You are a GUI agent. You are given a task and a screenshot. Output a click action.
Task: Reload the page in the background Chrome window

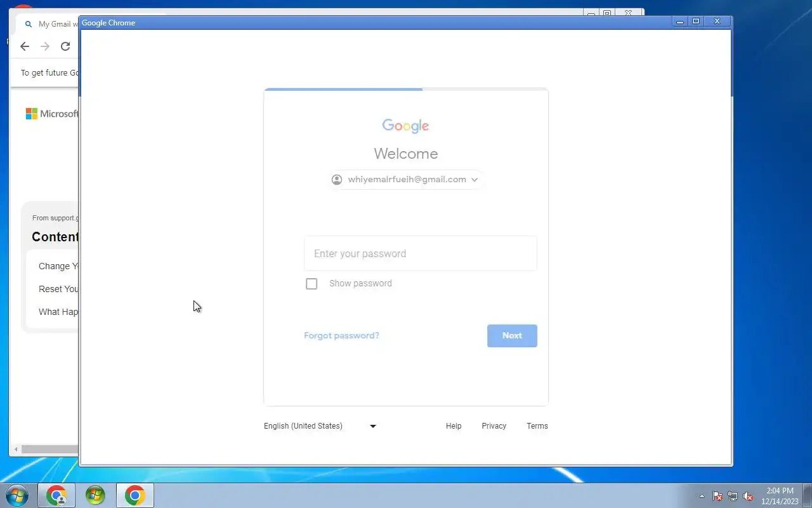65,46
